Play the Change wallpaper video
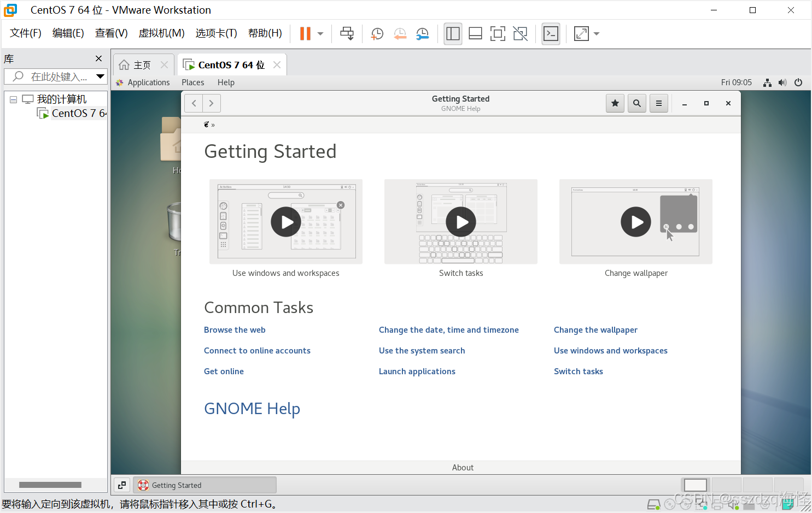812x513 pixels. (x=636, y=222)
